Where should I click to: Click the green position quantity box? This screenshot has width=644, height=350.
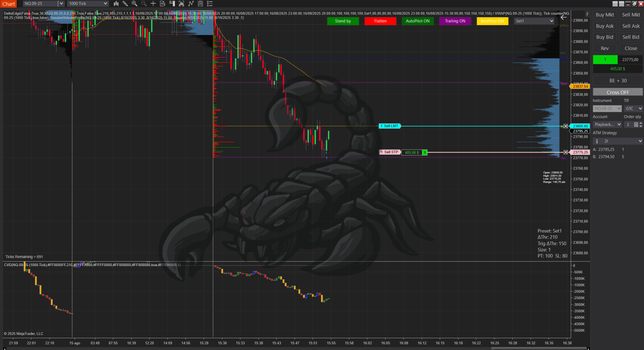click(x=605, y=59)
